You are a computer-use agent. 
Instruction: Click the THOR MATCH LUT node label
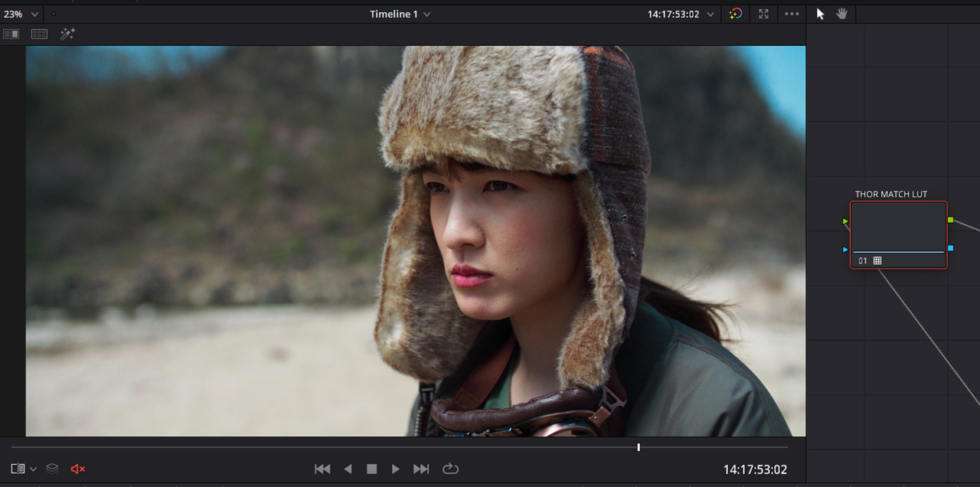click(x=891, y=194)
